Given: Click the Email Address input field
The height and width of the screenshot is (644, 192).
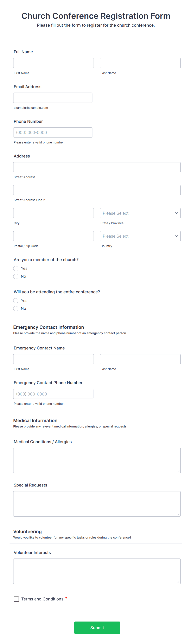Looking at the screenshot, I should [52, 97].
